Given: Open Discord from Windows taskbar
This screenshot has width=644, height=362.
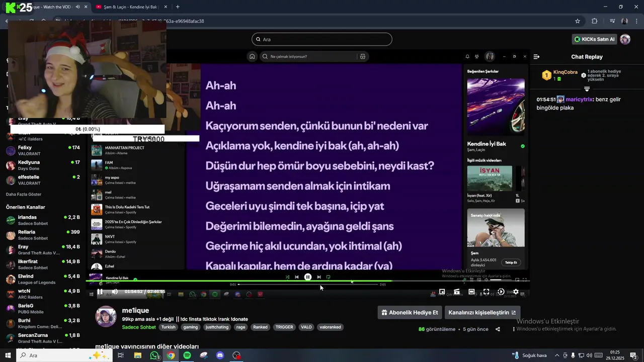Looking at the screenshot, I should coord(220,355).
